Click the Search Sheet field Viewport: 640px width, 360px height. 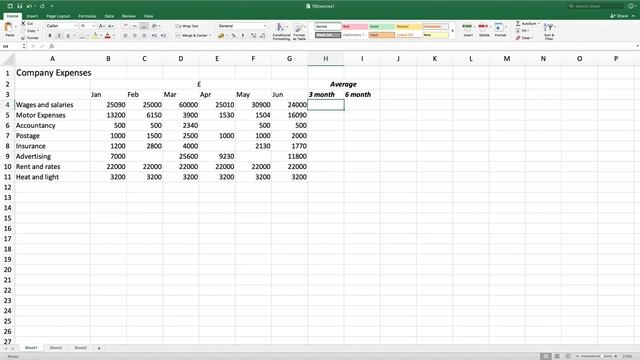596,6
